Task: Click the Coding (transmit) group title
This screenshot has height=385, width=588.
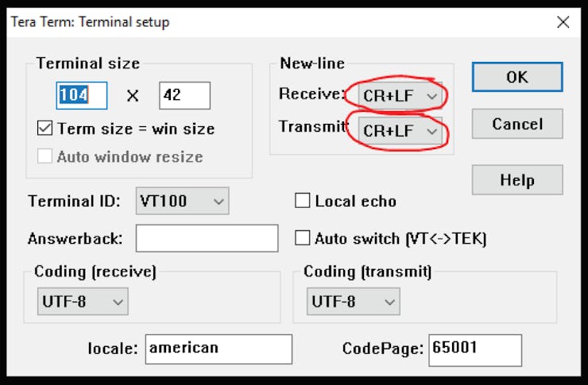Action: pyautogui.click(x=367, y=272)
